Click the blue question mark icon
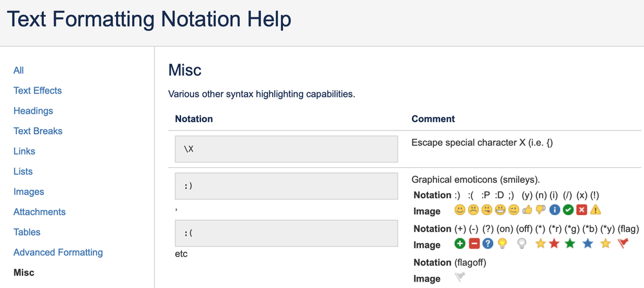Screen dimensions: 644x288 coord(488,244)
